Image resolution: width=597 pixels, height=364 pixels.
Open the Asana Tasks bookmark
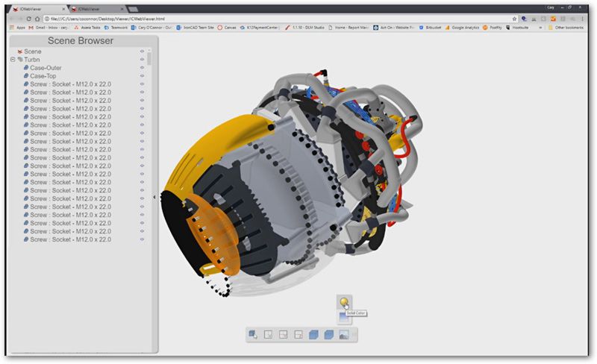click(87, 28)
